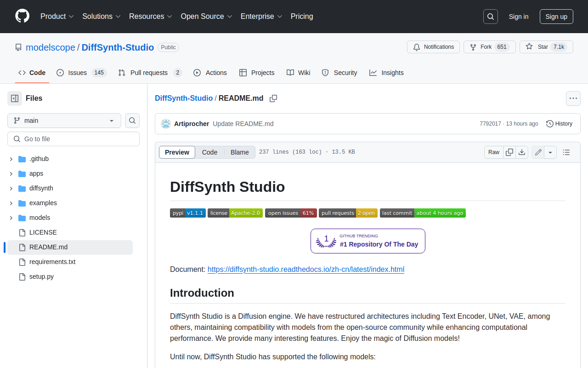This screenshot has height=368, width=588.
Task: Expand the Open Source menu
Action: pos(206,17)
